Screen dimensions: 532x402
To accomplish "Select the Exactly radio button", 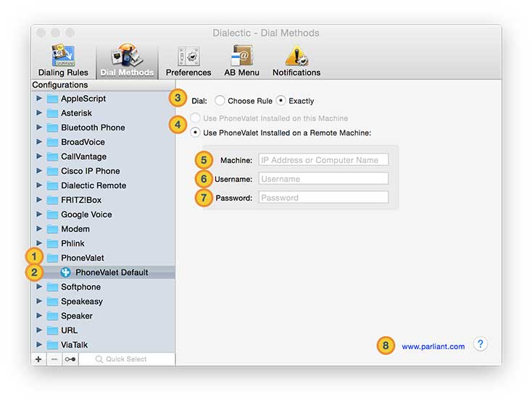I will [280, 101].
